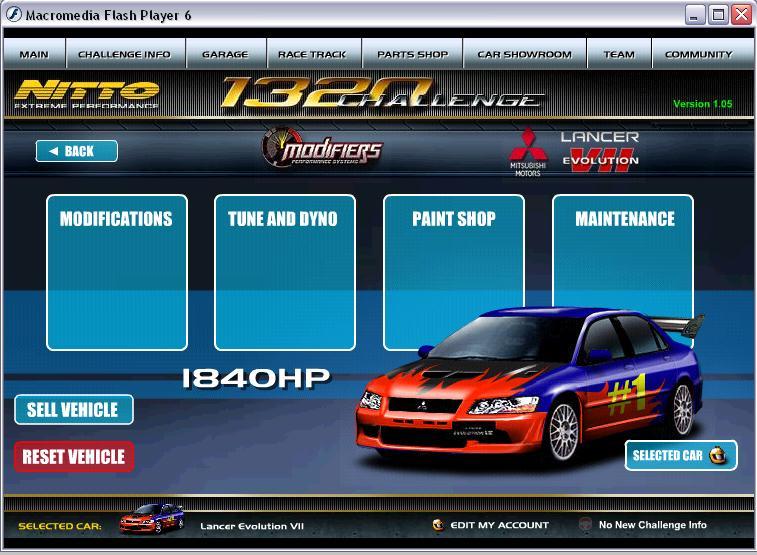Open the MAIN tab
The height and width of the screenshot is (555, 757).
34,54
